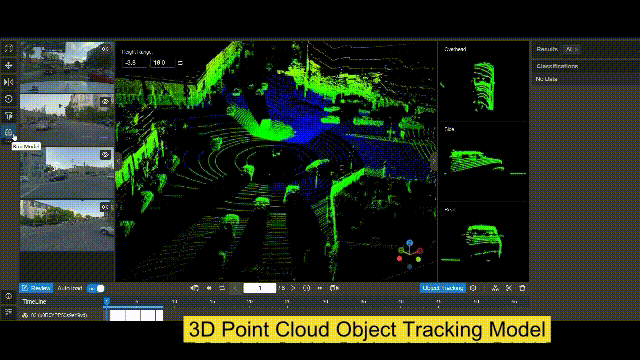Click the merge tracks icon
This screenshot has height=360, width=640.
coord(495,288)
